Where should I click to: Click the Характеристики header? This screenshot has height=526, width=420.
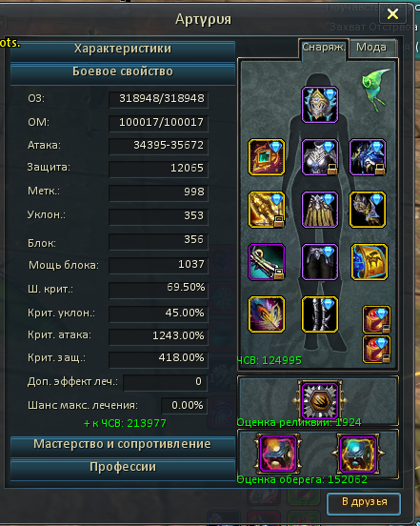tap(123, 50)
